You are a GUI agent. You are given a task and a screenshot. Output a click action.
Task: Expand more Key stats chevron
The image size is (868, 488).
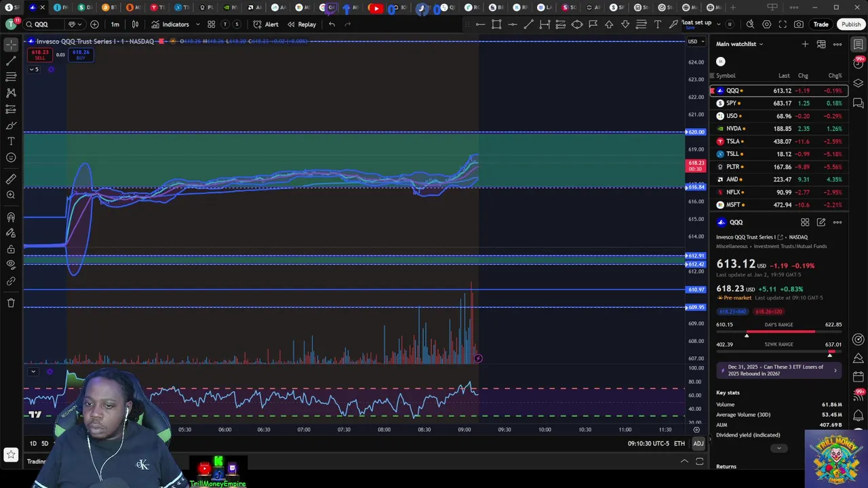pos(778,448)
